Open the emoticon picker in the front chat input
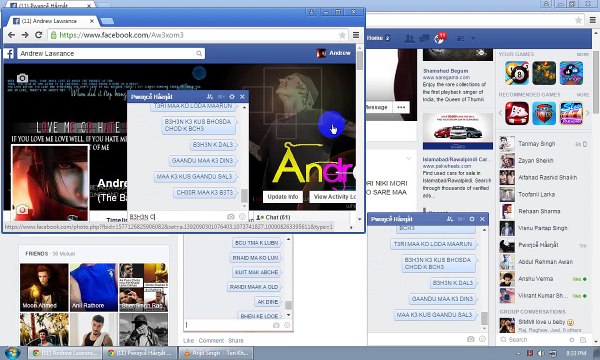Image resolution: width=600 pixels, height=360 pixels. click(x=242, y=217)
